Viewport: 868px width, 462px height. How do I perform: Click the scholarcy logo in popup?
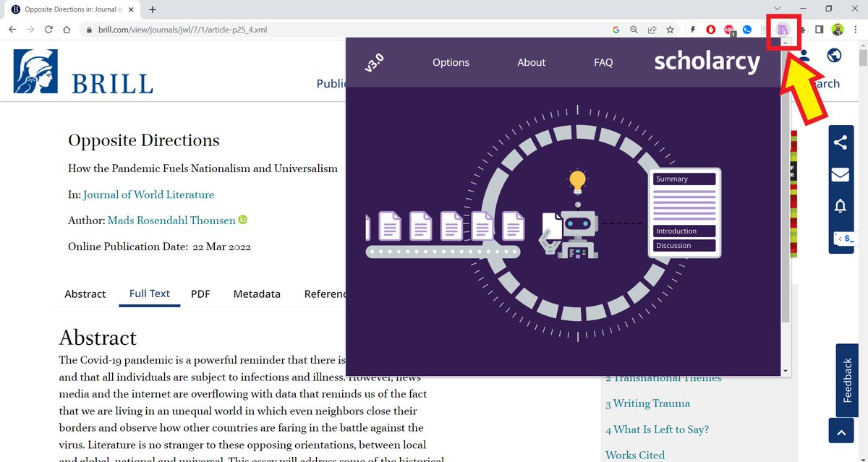coord(707,62)
